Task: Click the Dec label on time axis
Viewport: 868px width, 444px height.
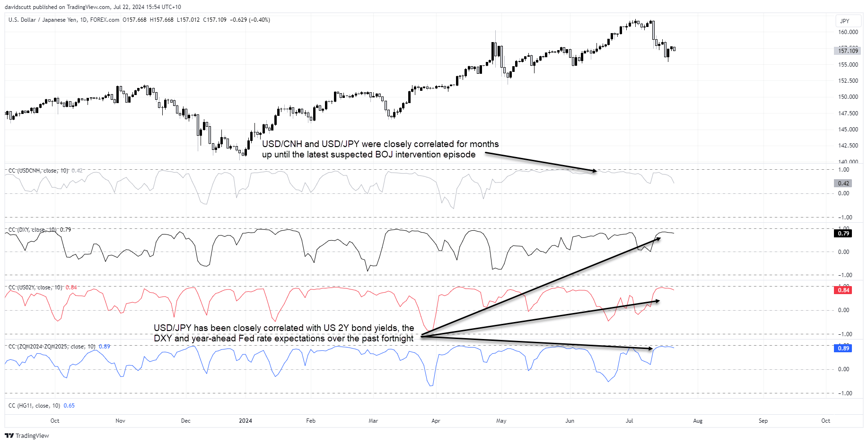Action: [x=186, y=421]
